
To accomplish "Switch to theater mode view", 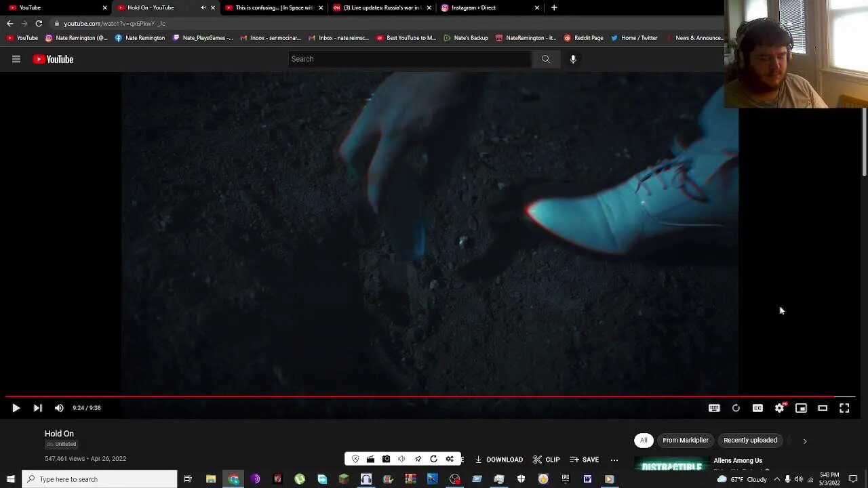I will [823, 408].
